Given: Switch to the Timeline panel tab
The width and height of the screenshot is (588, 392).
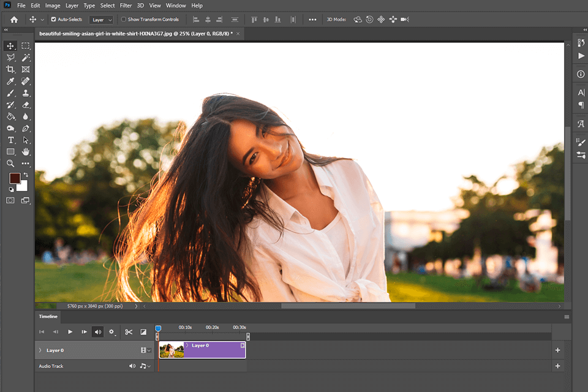Looking at the screenshot, I should click(x=48, y=317).
